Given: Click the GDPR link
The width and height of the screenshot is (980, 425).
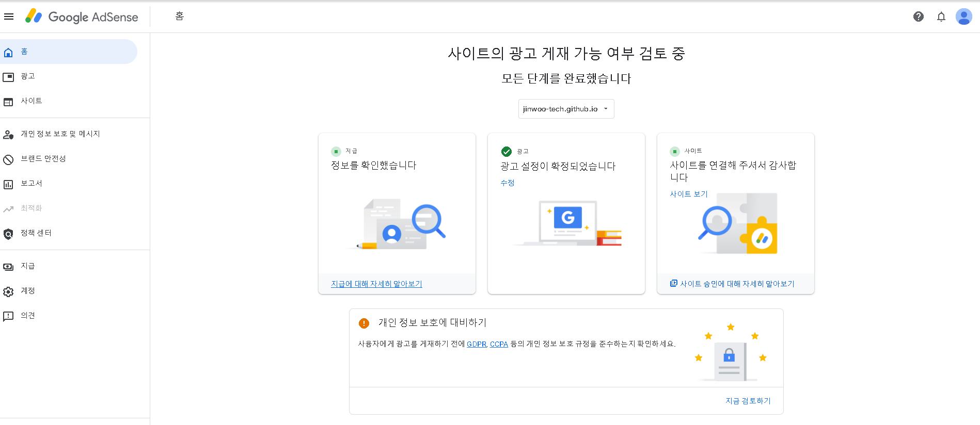Looking at the screenshot, I should pos(477,344).
